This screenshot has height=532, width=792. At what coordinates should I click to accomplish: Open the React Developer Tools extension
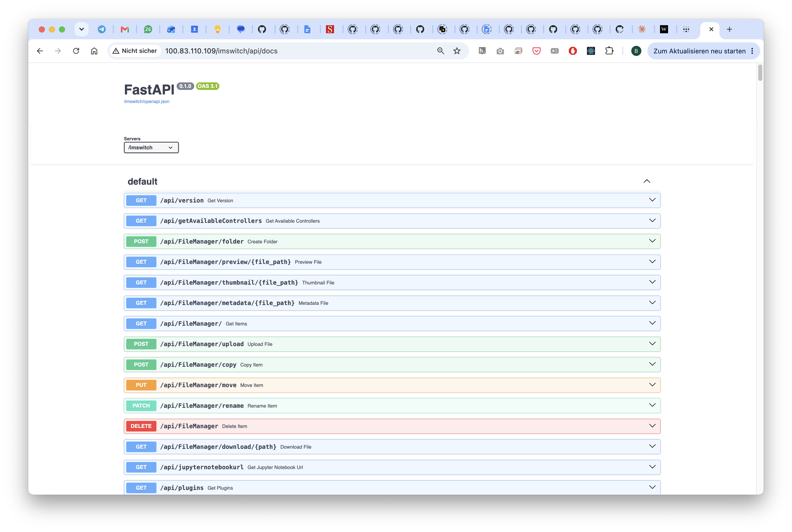(x=591, y=51)
